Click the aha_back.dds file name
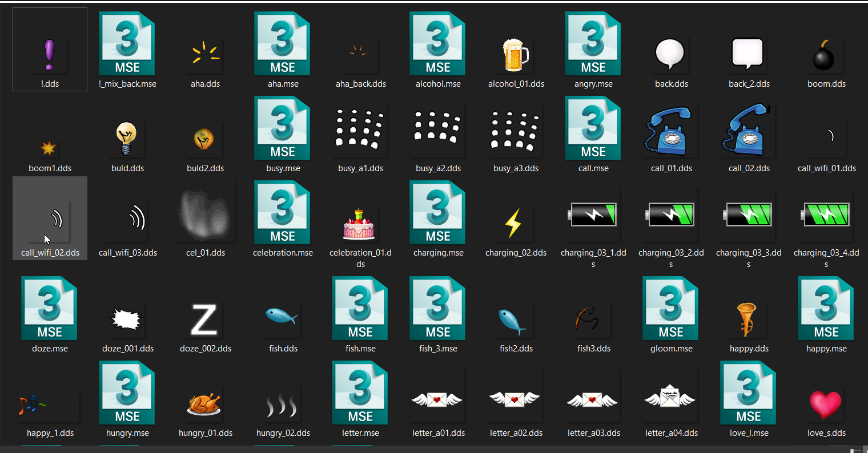868x453 pixels. point(360,84)
